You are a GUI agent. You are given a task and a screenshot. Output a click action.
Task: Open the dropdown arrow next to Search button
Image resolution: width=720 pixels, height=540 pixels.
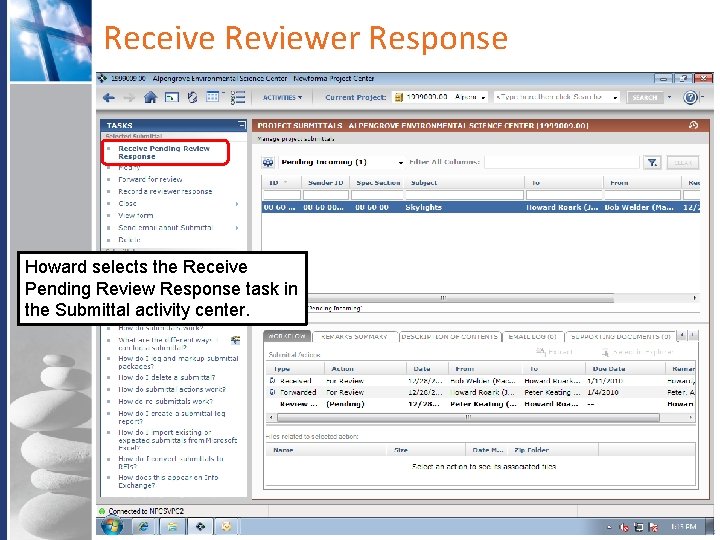[669, 97]
